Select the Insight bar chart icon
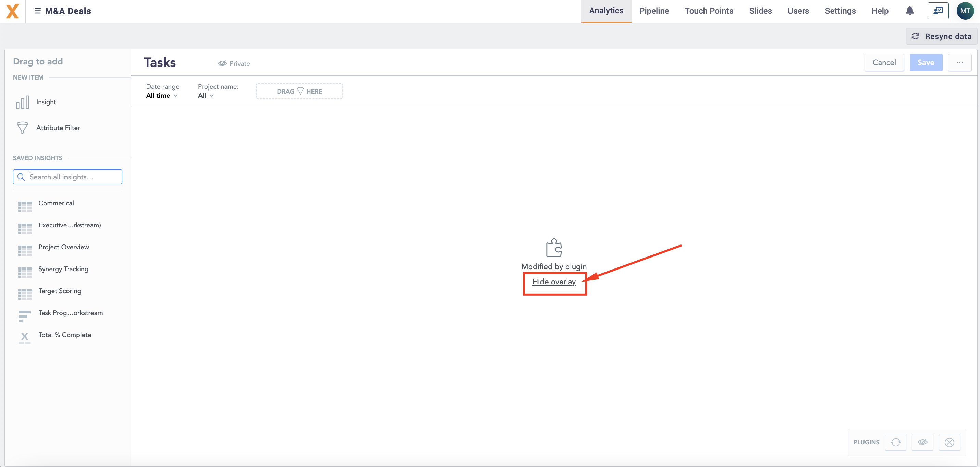980x467 pixels. coord(23,102)
